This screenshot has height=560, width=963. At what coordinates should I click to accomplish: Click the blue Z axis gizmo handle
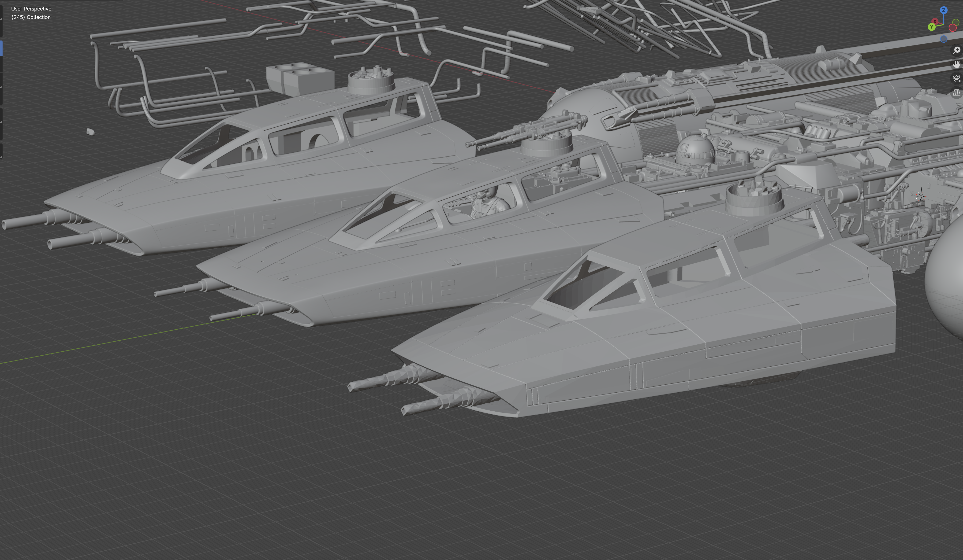[x=944, y=10]
